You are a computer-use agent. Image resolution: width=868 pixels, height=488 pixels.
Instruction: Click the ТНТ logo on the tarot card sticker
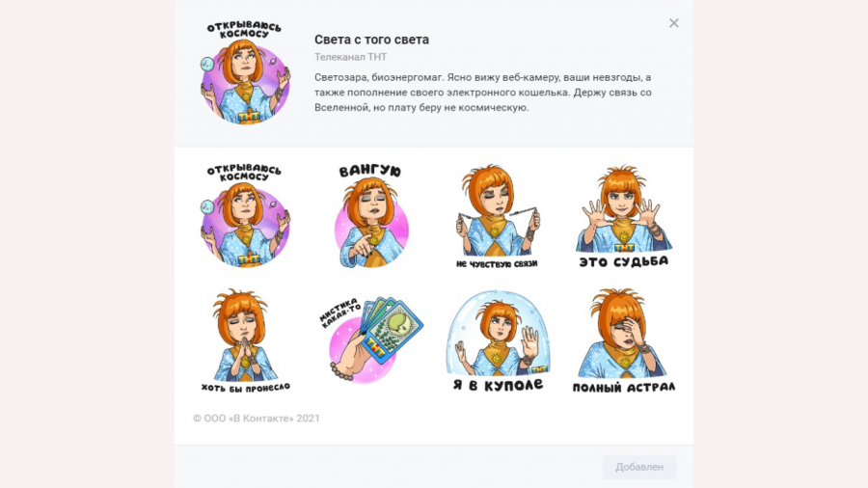click(375, 348)
